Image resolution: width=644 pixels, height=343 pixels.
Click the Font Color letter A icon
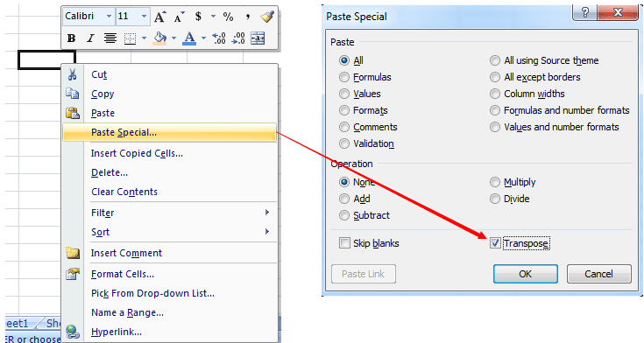[189, 38]
